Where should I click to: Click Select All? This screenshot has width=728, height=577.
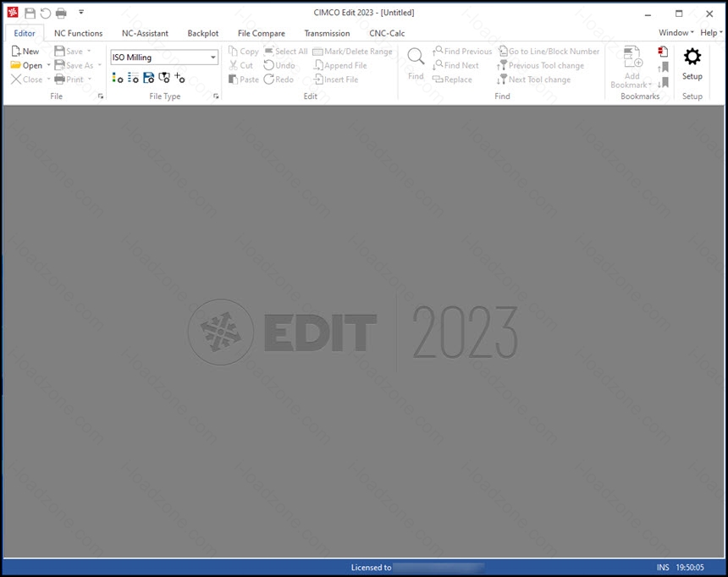pyautogui.click(x=285, y=51)
